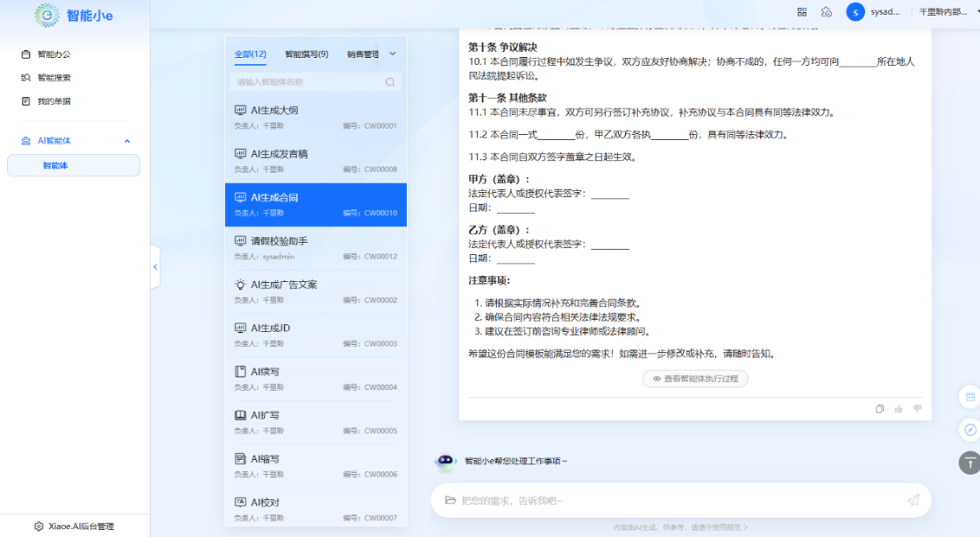
Task: Click the search magnifier in agent search box
Action: click(x=390, y=82)
